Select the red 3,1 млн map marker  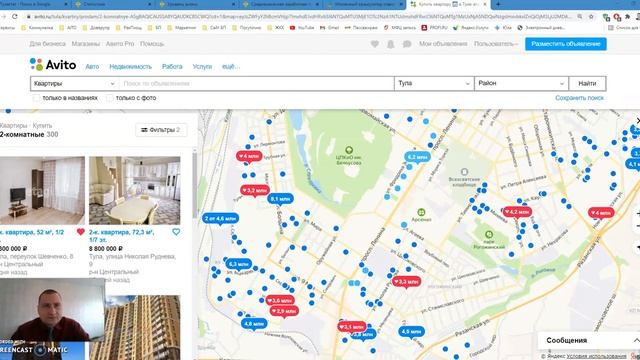351,327
